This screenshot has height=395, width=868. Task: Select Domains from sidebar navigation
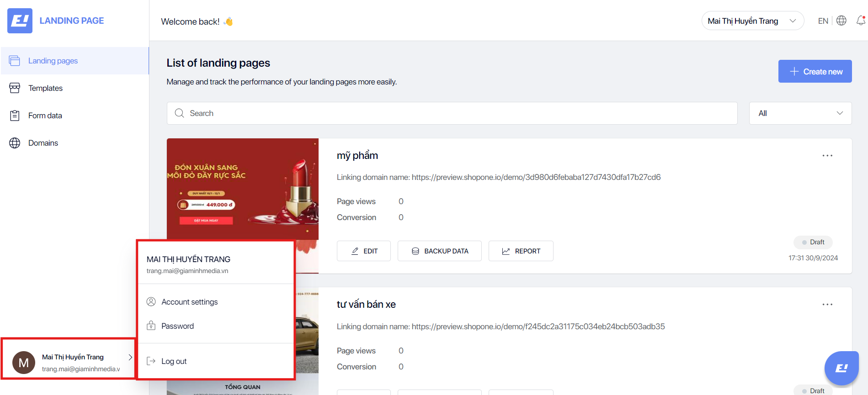43,143
